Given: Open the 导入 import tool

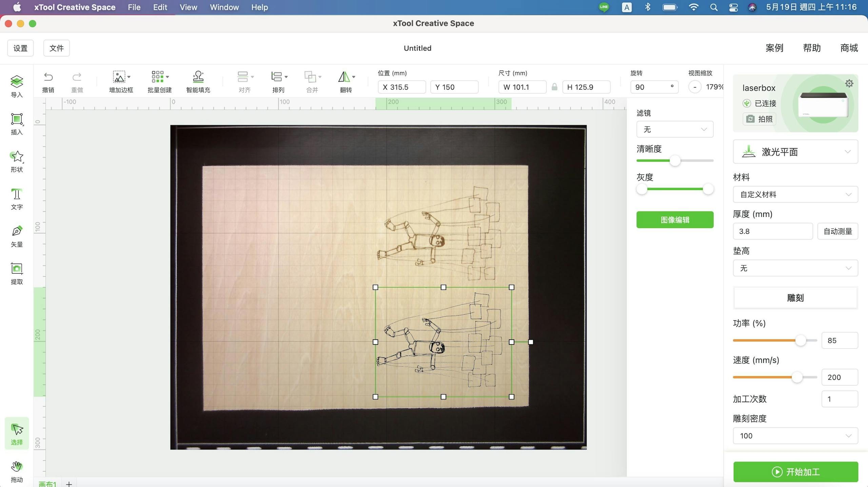Looking at the screenshot, I should [17, 86].
